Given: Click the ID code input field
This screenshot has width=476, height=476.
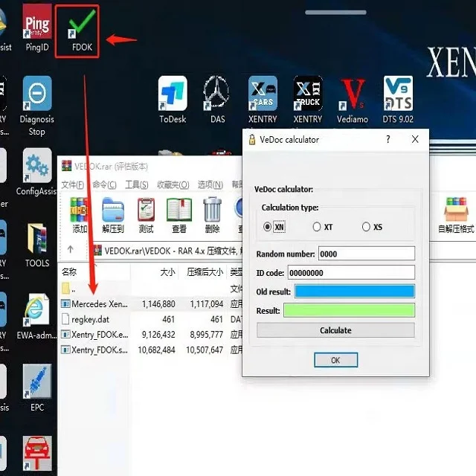Looking at the screenshot, I should point(351,272).
